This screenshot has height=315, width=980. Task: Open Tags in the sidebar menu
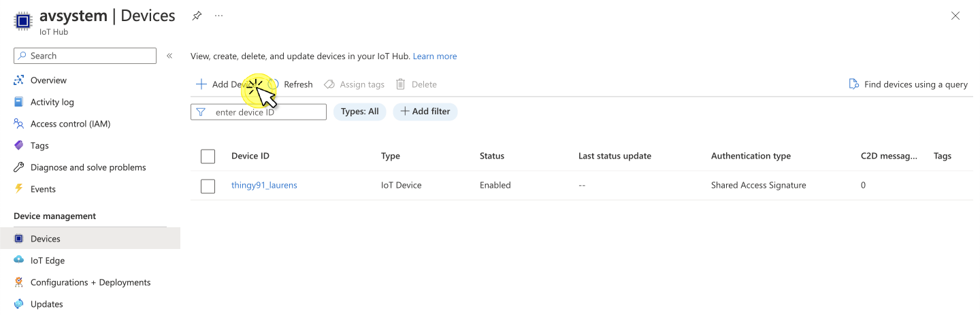(39, 146)
